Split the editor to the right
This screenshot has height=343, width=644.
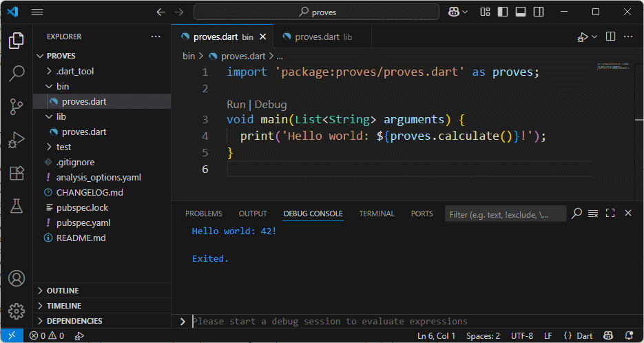(x=611, y=37)
